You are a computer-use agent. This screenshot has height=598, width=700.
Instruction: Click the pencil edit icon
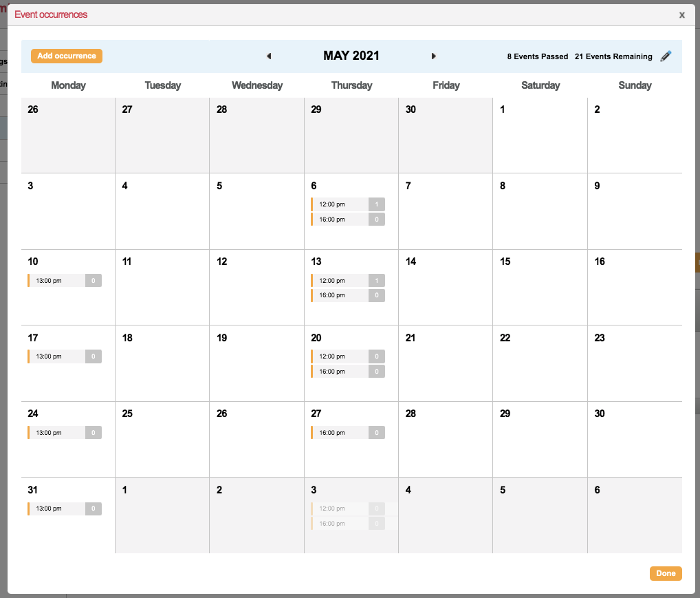tap(666, 56)
